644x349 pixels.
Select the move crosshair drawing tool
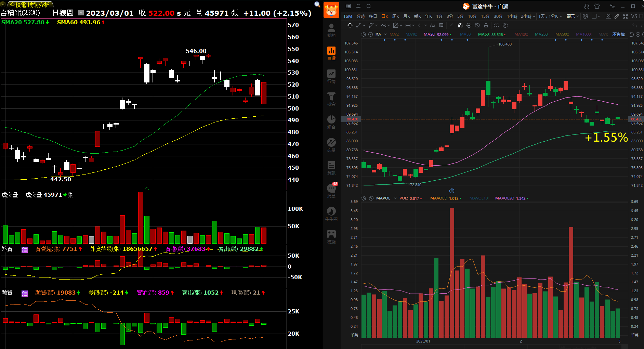(350, 25)
